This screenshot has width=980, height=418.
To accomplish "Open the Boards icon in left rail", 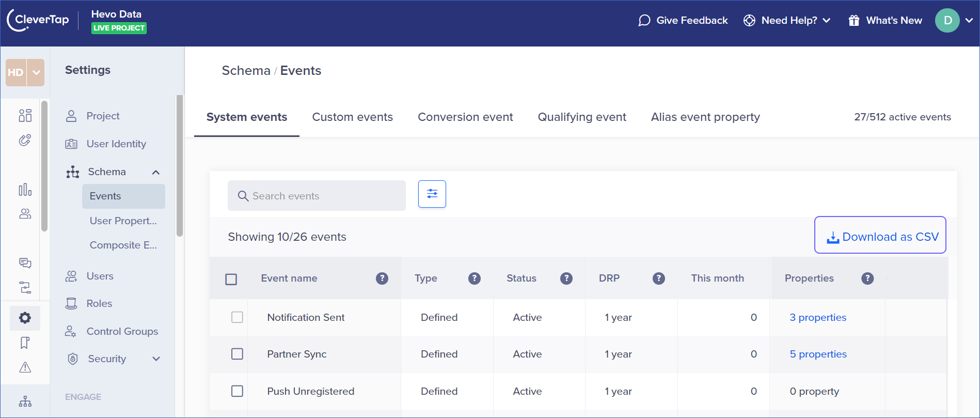I will (x=25, y=115).
